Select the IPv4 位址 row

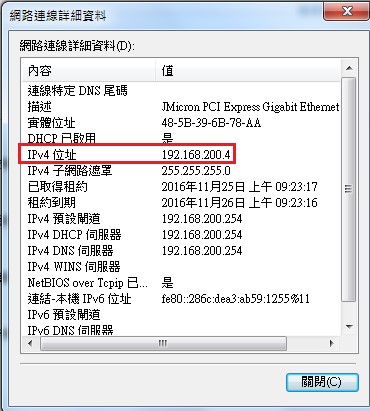pyautogui.click(x=181, y=155)
